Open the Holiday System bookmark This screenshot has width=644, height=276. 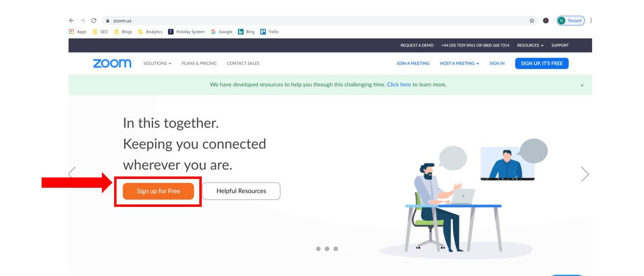click(187, 32)
